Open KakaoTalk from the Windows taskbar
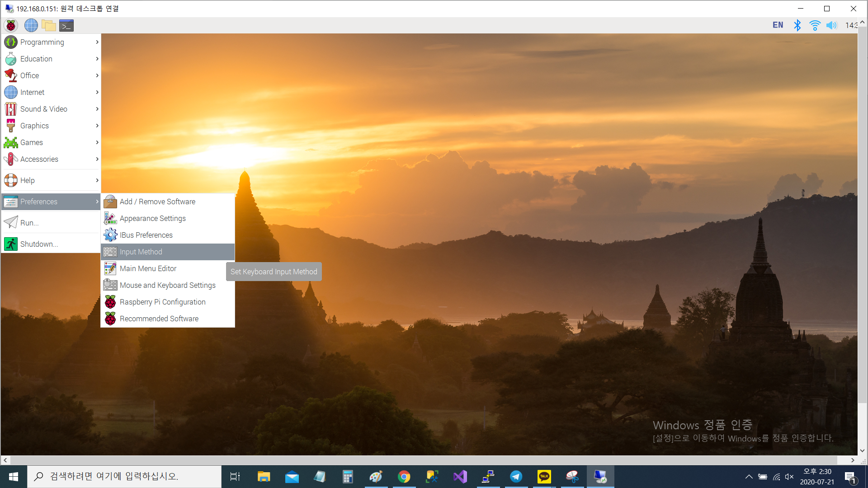The height and width of the screenshot is (488, 868). [x=544, y=477]
